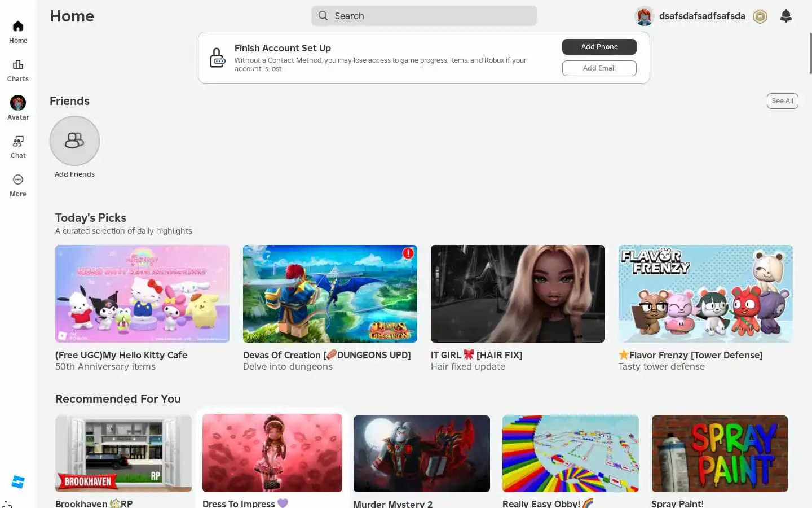Click the Recommended For You heading

118,399
